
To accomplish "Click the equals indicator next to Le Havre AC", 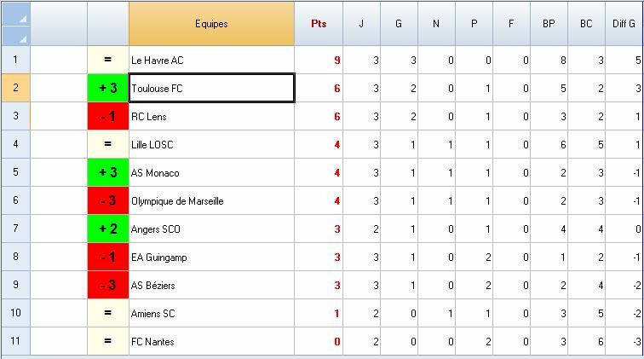I will coord(108,61).
